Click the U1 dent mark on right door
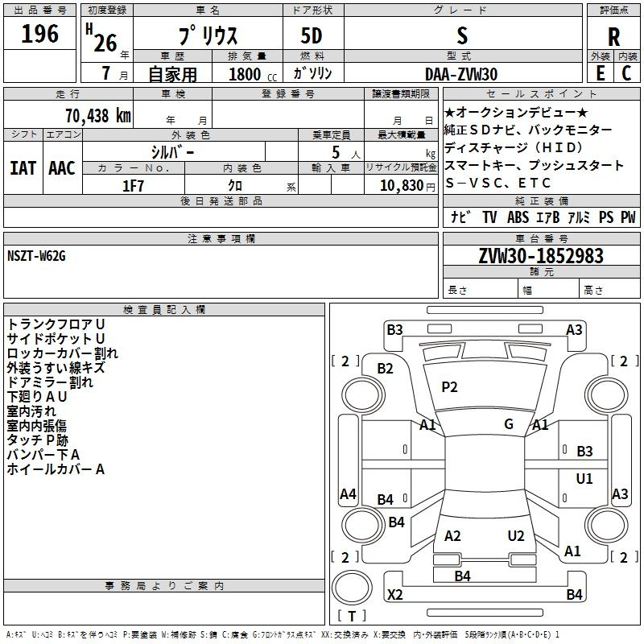Screen dimensions: 644x644 click(584, 479)
